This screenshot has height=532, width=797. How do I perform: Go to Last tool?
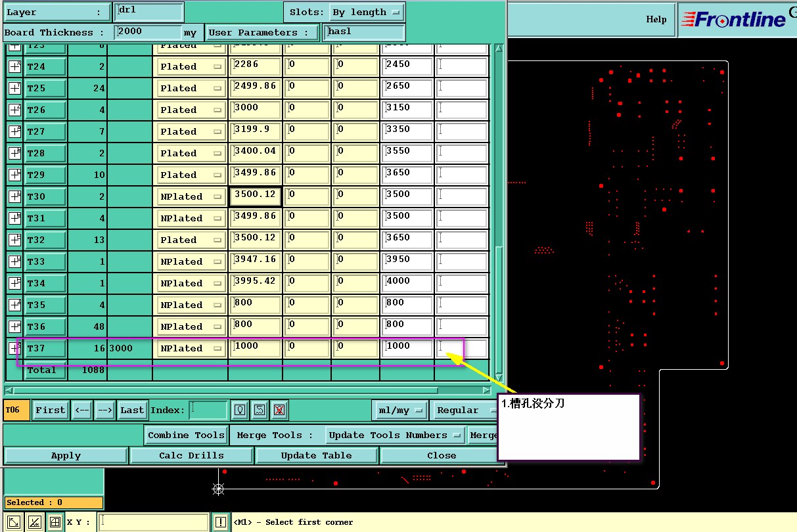tap(132, 410)
